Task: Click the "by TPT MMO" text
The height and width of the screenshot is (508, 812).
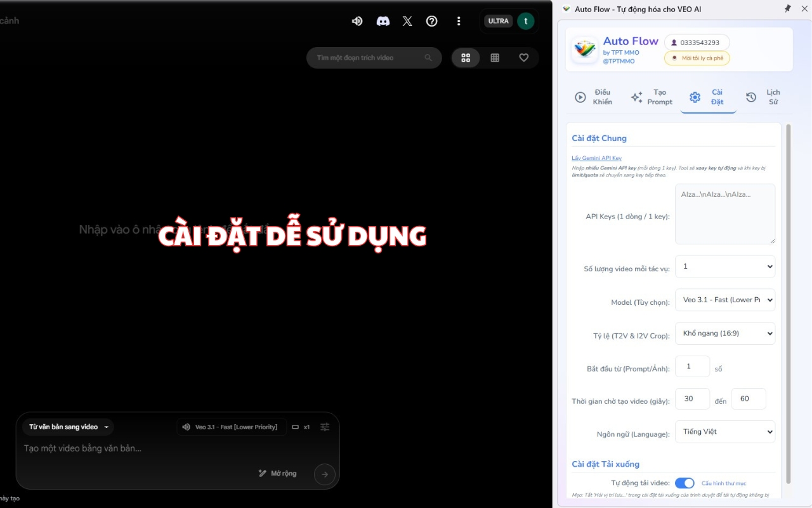Action: point(621,53)
